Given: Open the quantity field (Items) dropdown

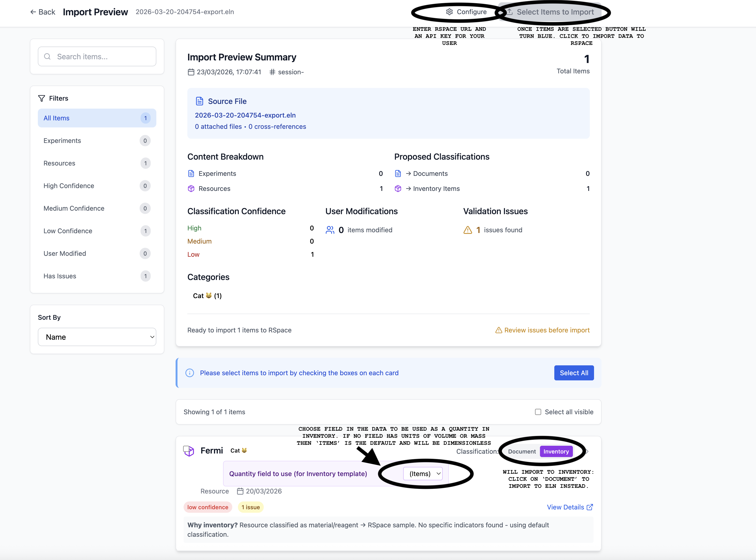Looking at the screenshot, I should (423, 473).
